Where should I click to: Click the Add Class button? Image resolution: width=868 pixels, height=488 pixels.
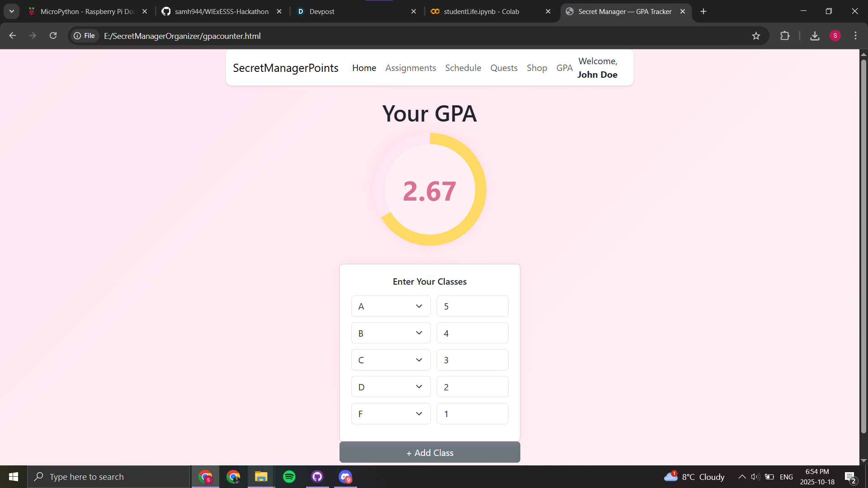tap(429, 452)
